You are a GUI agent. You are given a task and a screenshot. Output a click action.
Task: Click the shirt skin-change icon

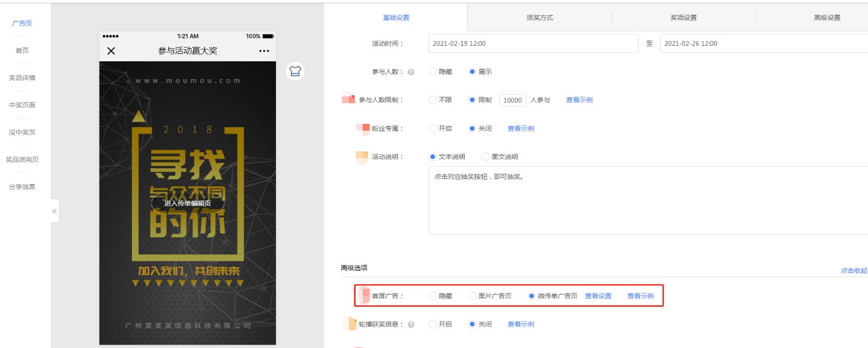[295, 71]
